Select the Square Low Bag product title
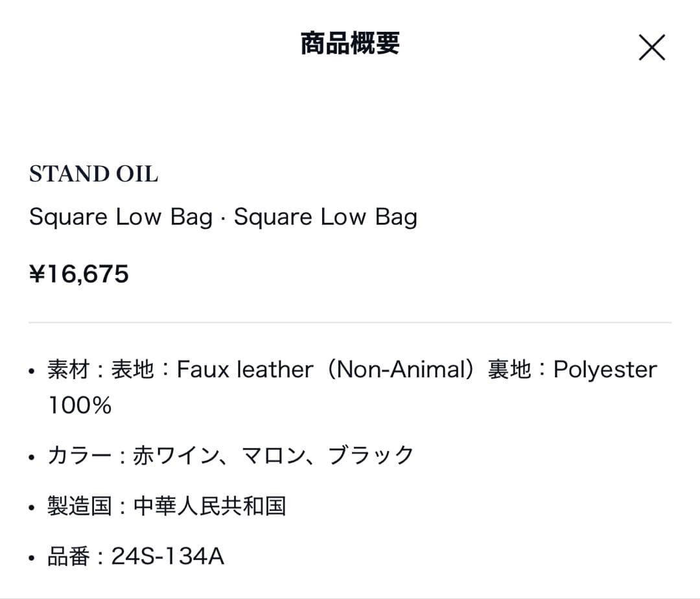The image size is (700, 599). [x=224, y=217]
